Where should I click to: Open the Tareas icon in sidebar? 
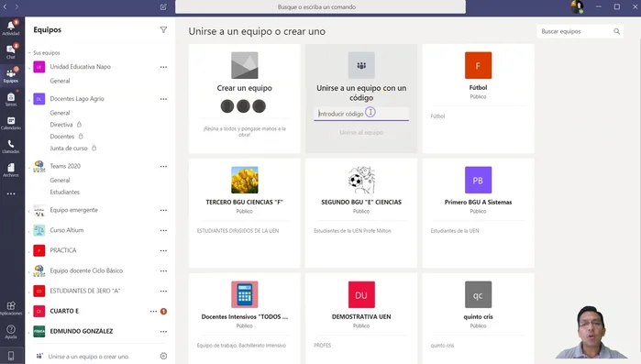tap(11, 99)
